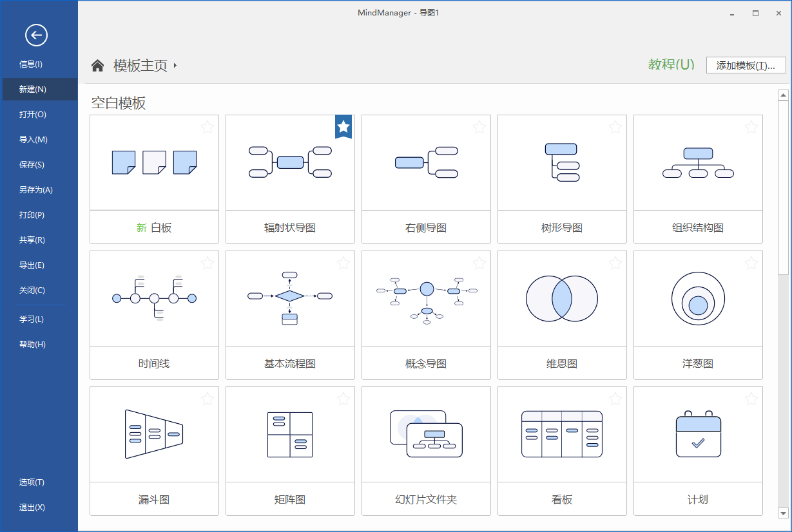Image resolution: width=792 pixels, height=532 pixels.
Task: Click the 空白模板 section heading
Action: click(119, 103)
